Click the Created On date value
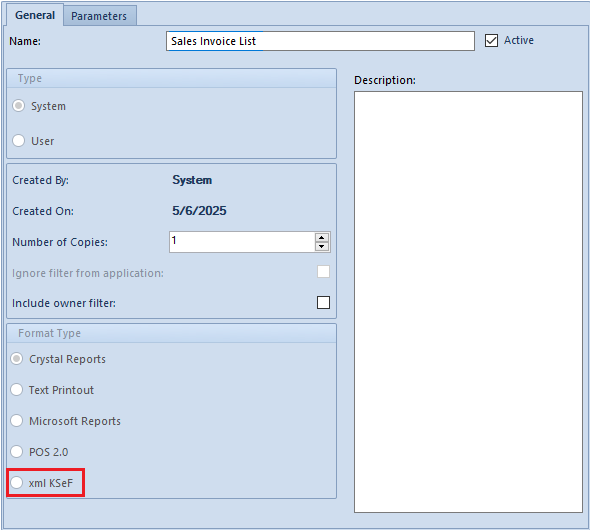590x530 pixels. tap(199, 211)
